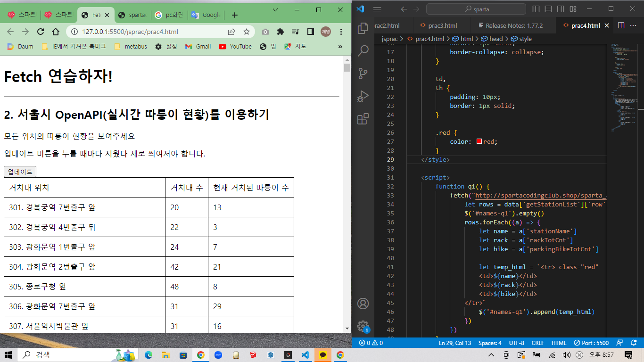This screenshot has height=362, width=644.
Task: Go forward in VS Code navigation
Action: (x=416, y=9)
